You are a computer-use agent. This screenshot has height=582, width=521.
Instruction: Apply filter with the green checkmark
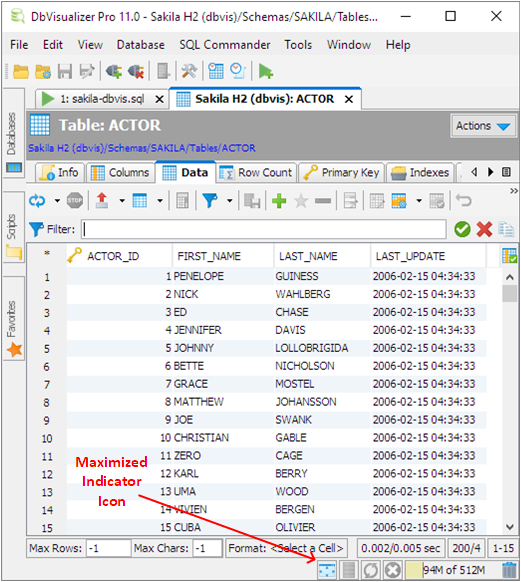462,229
